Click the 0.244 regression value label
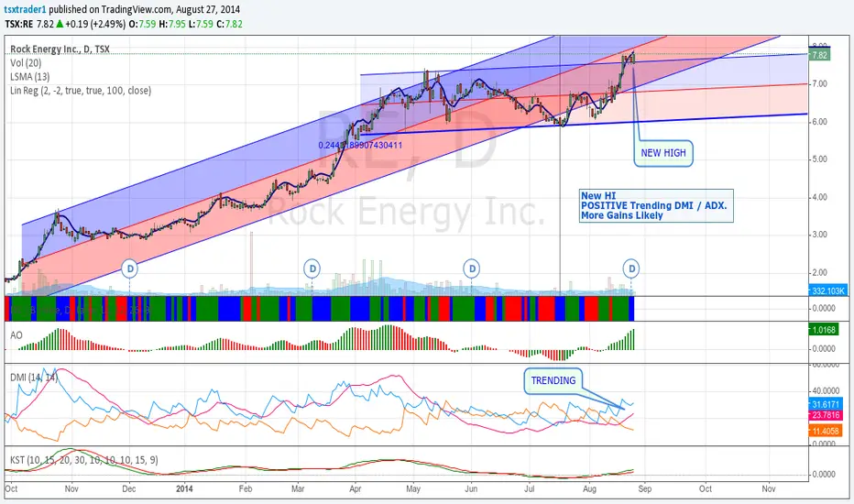 pos(360,146)
